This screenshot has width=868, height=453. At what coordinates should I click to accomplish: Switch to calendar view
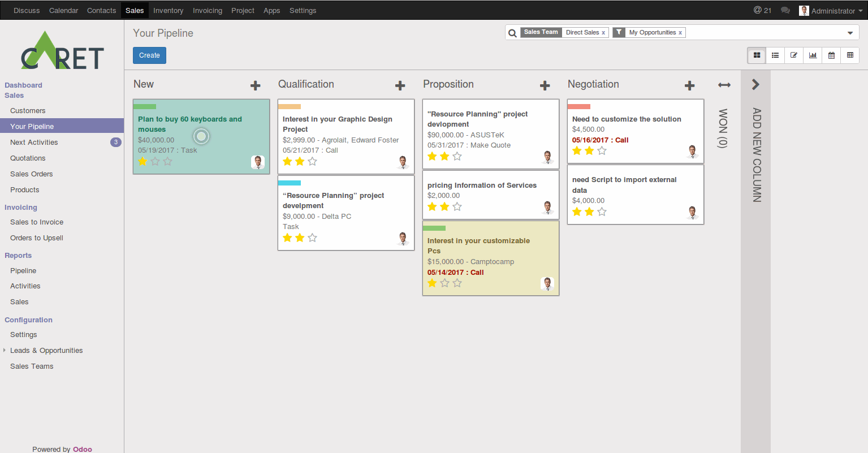(x=831, y=55)
